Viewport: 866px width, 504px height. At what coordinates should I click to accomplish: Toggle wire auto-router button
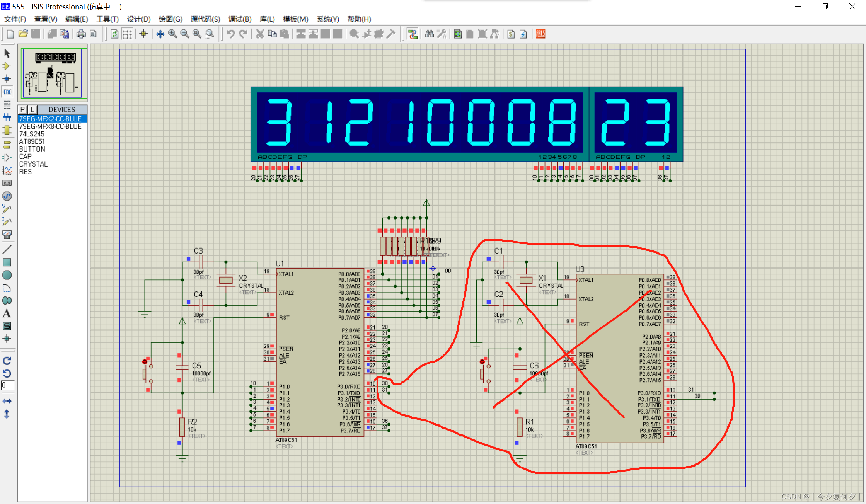[413, 34]
